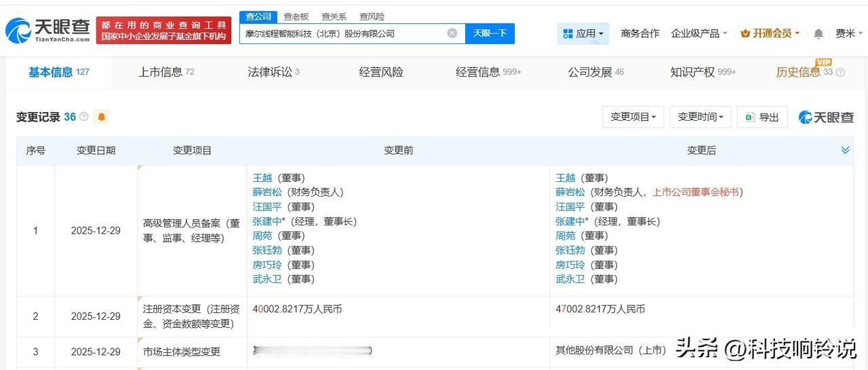868x370 pixels.
Task: Open 汪国平 link in 变更前 column
Action: 267,207
